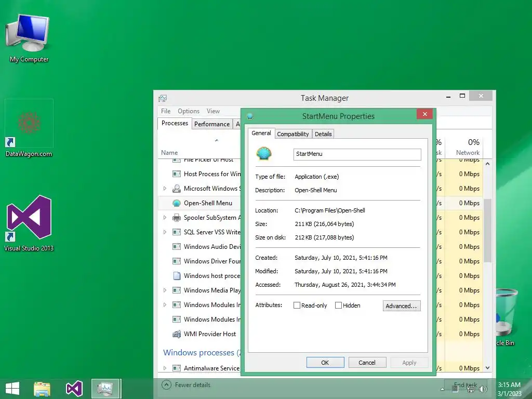Click the Task Manager vertical scrollbar thumb
532x399 pixels.
[487, 231]
